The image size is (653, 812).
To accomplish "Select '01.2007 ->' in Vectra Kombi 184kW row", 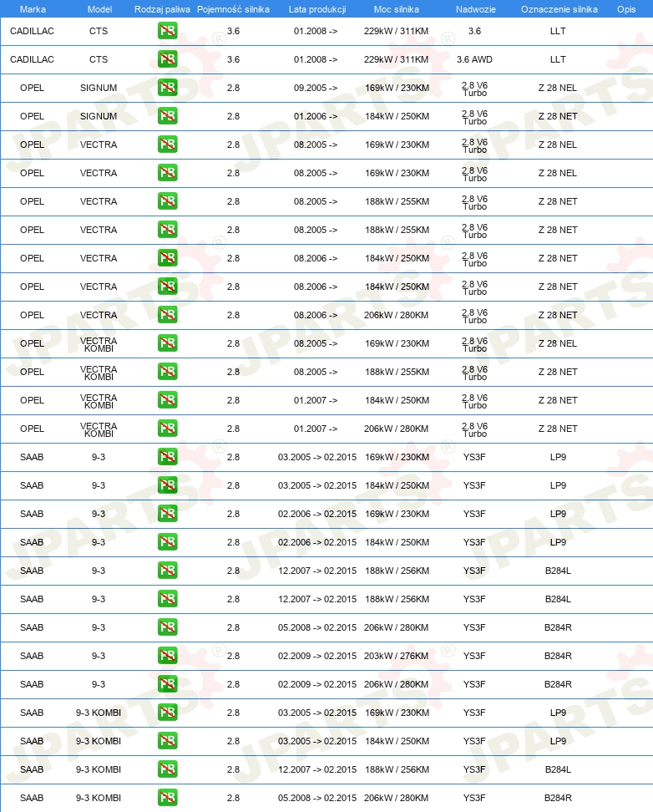I will 316,400.
